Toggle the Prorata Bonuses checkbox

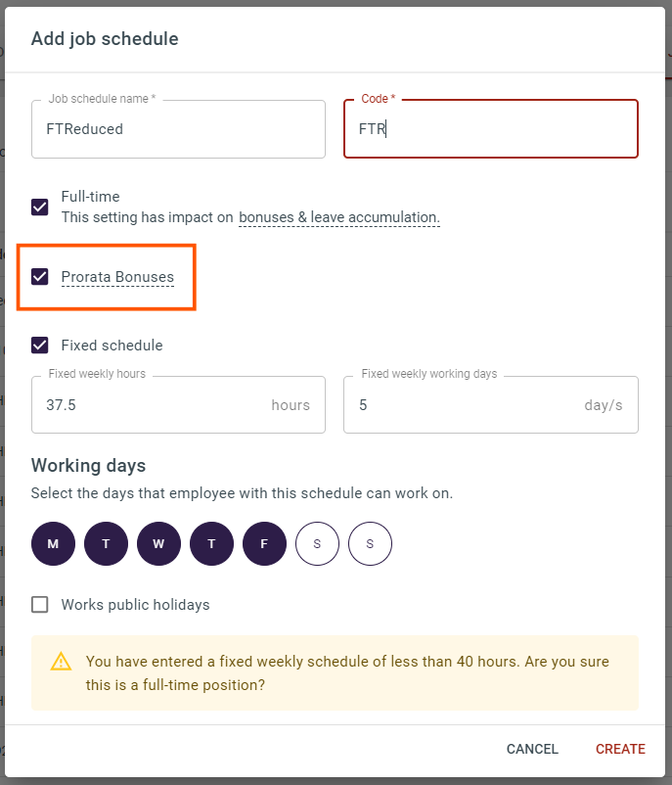point(40,277)
